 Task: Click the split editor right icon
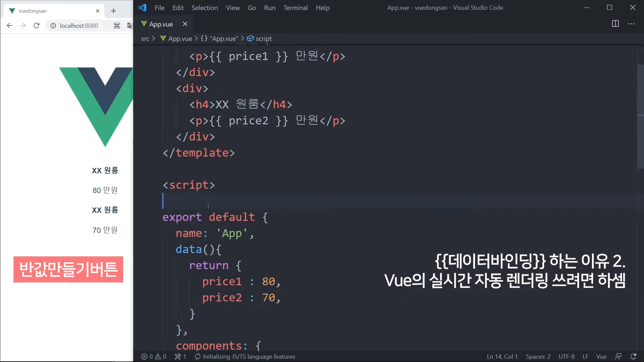coord(615,24)
